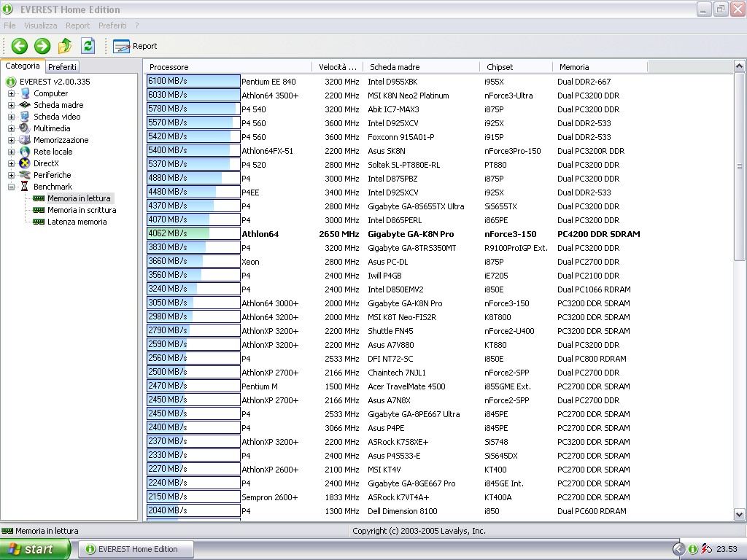Click the Memoria in scrittura memory chip icon
747x560 pixels.
(39, 210)
